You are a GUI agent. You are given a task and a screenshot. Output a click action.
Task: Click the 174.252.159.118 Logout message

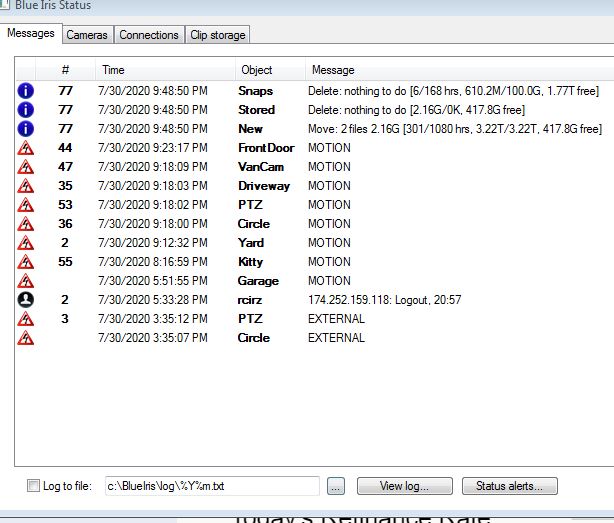[385, 300]
